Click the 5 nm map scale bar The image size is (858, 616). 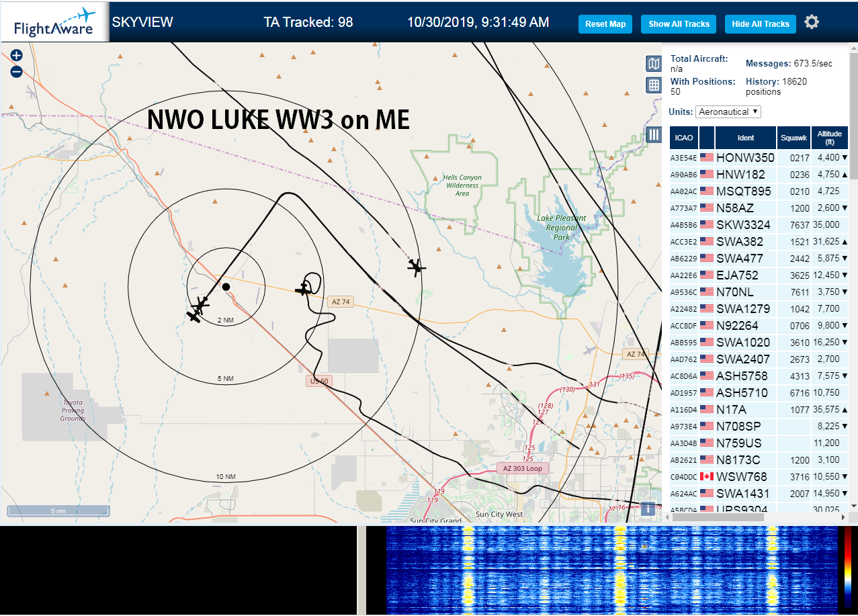[58, 511]
